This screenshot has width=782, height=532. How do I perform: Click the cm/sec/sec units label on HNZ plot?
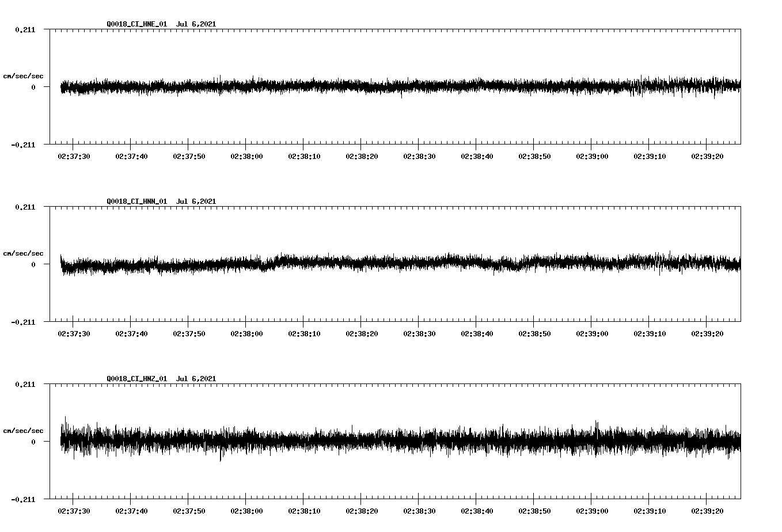(23, 430)
